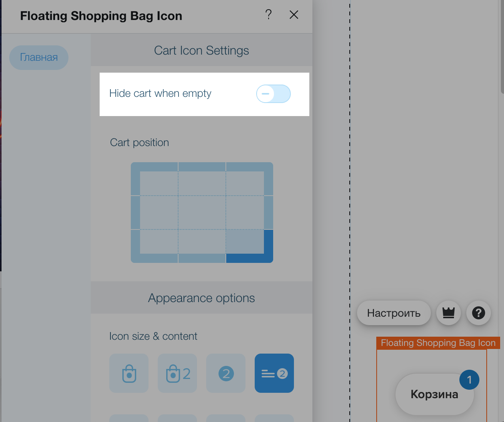This screenshot has width=504, height=422.
Task: Close the Floating Shopping Bag Icon panel
Action: (x=294, y=15)
